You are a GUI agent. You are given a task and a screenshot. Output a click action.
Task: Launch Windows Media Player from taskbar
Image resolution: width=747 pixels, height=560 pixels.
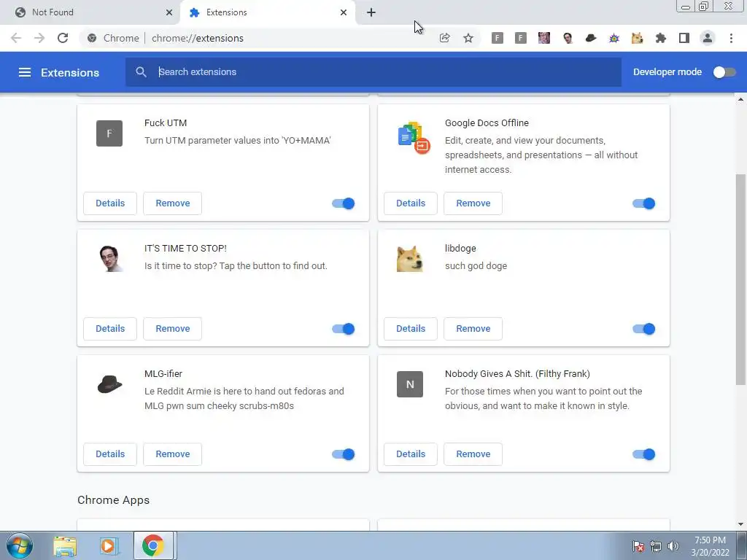108,546
